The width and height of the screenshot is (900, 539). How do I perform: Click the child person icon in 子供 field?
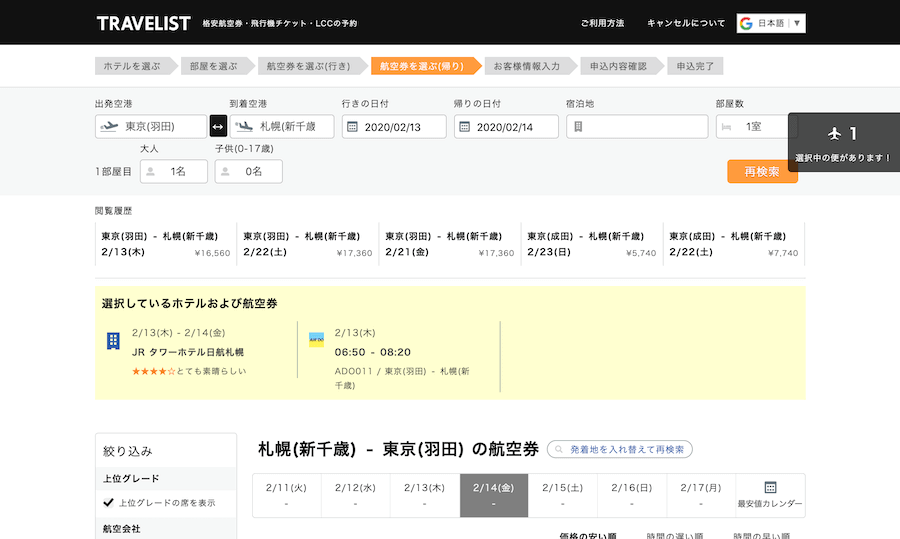coord(226,172)
